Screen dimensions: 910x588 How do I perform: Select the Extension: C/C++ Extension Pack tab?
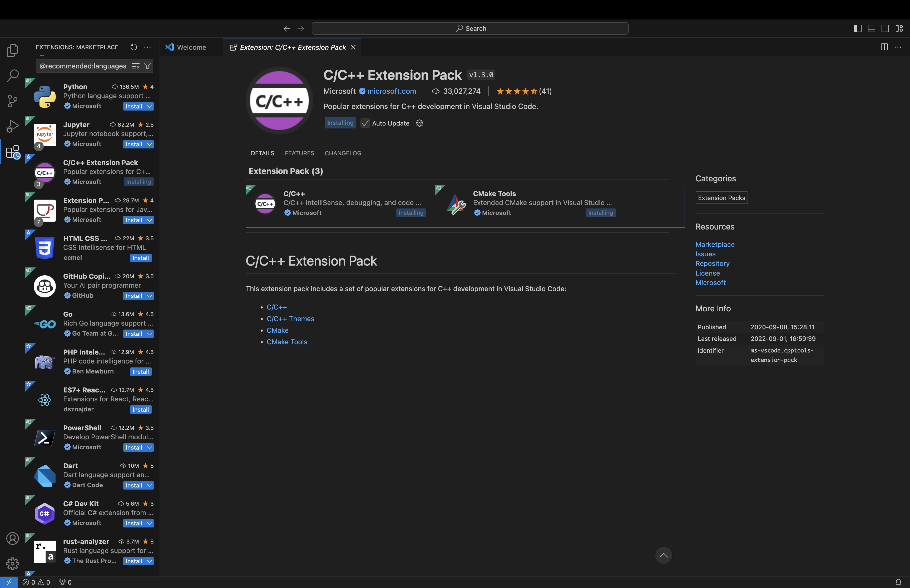tap(292, 47)
